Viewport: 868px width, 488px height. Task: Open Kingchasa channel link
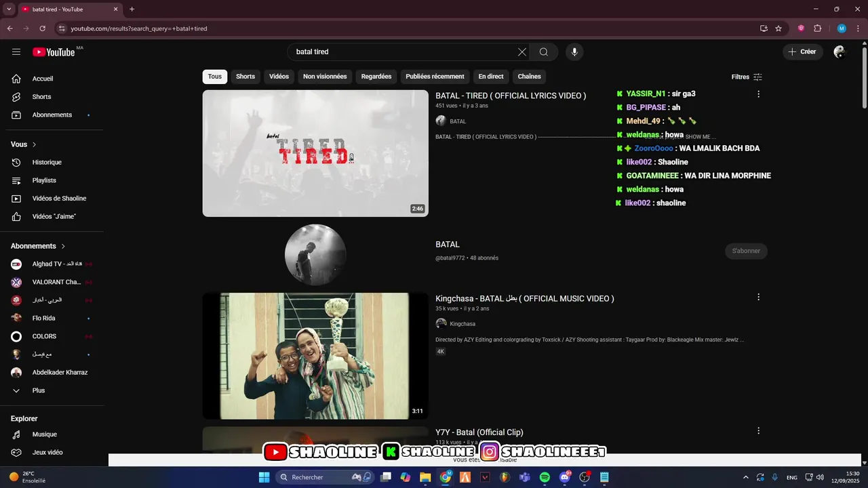coord(462,324)
